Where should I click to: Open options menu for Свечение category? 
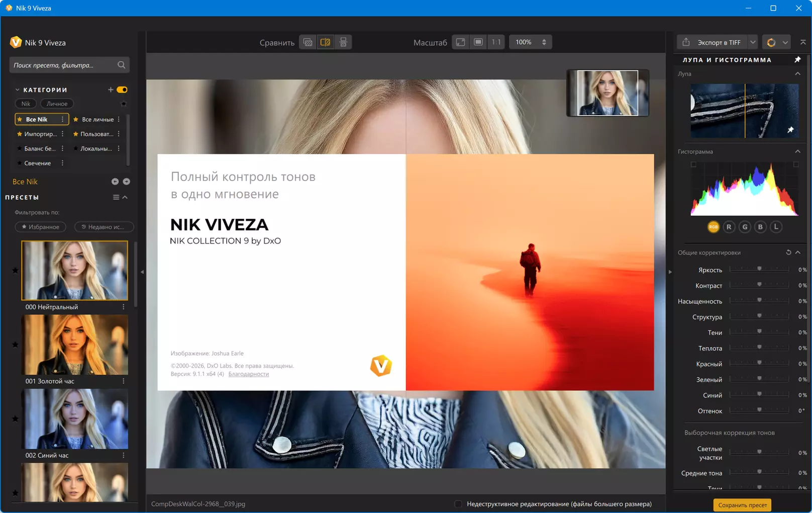pyautogui.click(x=62, y=163)
